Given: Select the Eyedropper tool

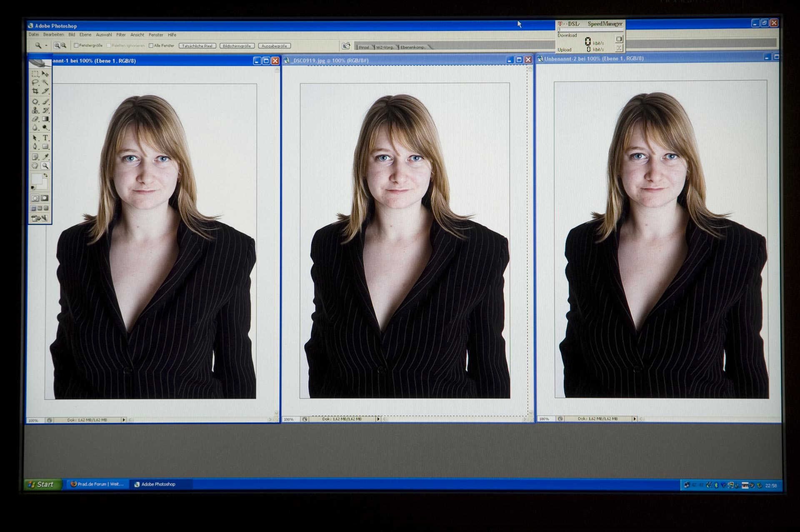Looking at the screenshot, I should pos(45,157).
